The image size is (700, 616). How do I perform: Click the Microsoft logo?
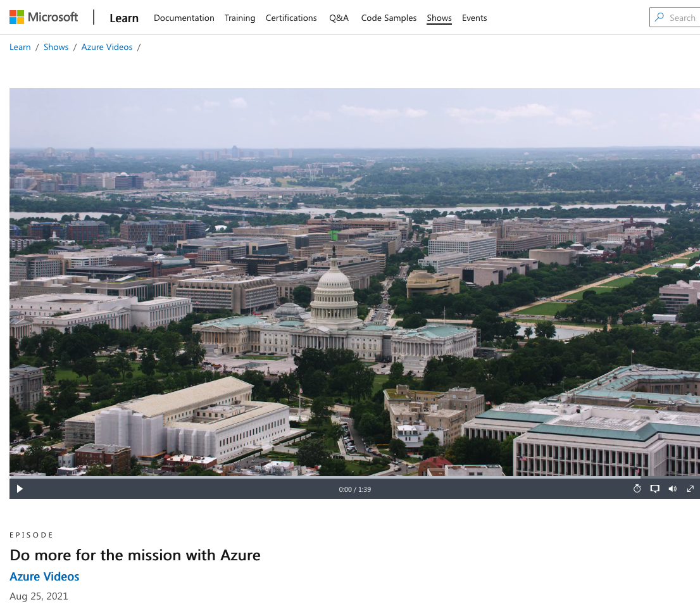[44, 17]
